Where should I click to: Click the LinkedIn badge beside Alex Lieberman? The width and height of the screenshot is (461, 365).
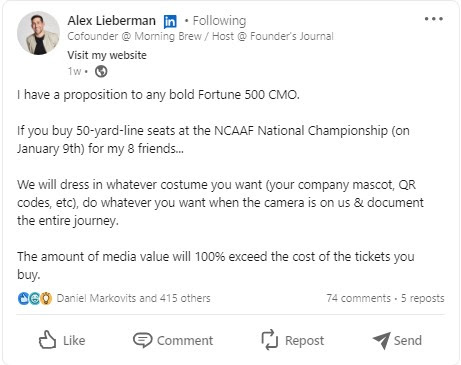point(170,22)
